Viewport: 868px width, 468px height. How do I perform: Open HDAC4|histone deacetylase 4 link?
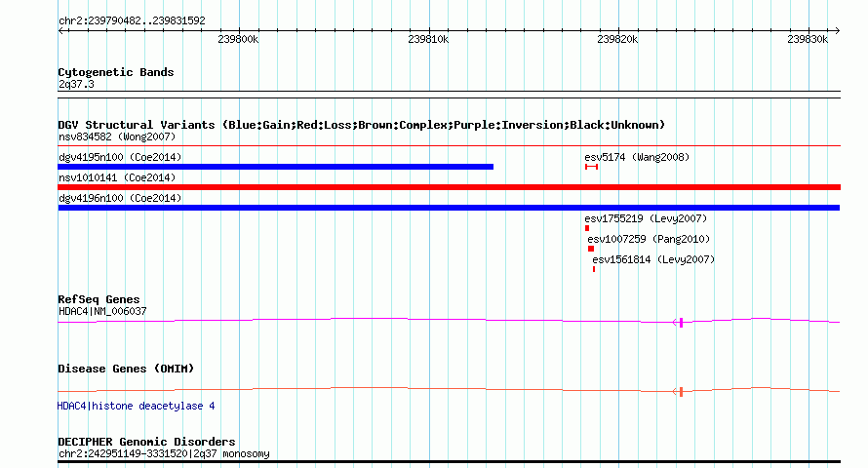pyautogui.click(x=137, y=406)
